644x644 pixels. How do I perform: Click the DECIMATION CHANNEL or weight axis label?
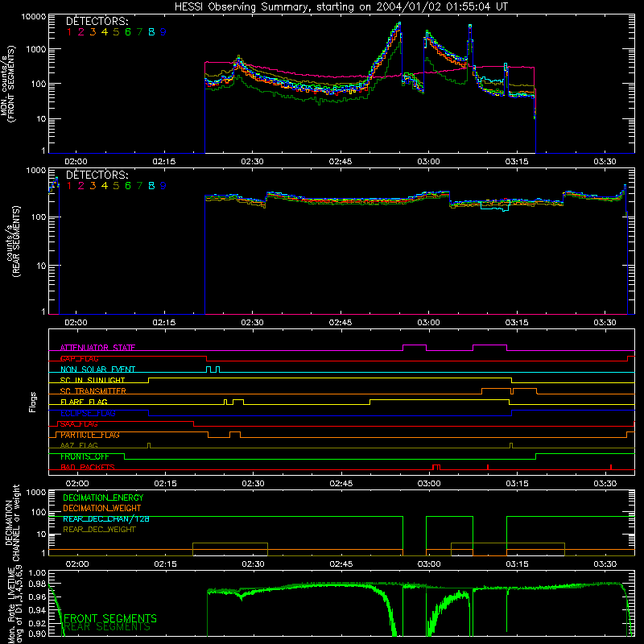13,523
